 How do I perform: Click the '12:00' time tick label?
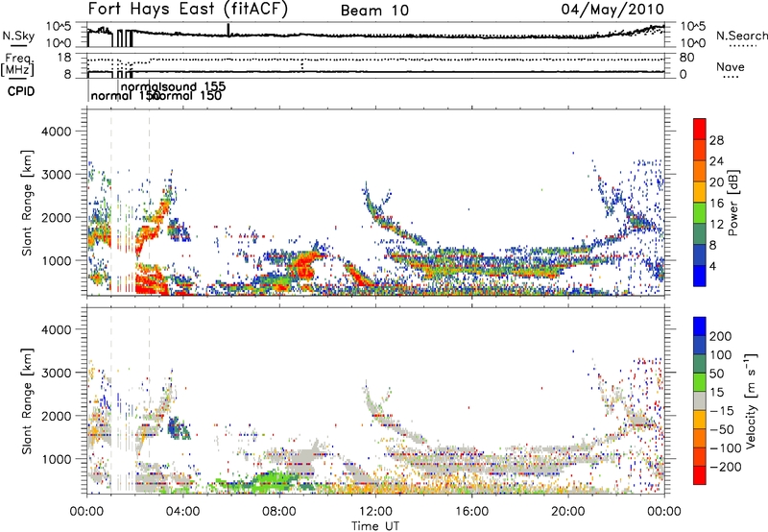click(x=375, y=512)
